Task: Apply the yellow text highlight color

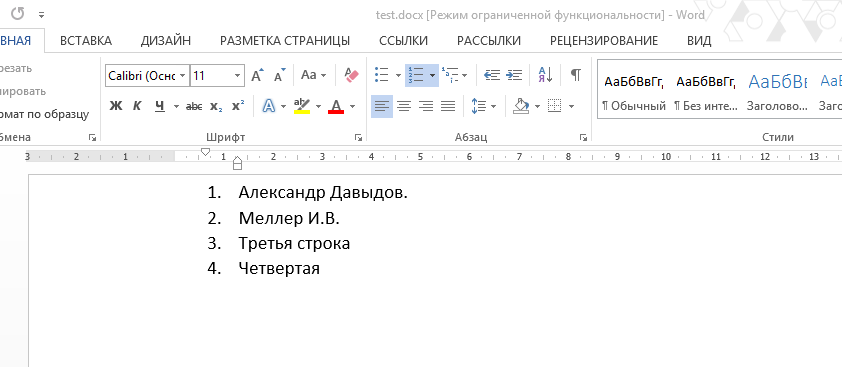Action: (302, 106)
